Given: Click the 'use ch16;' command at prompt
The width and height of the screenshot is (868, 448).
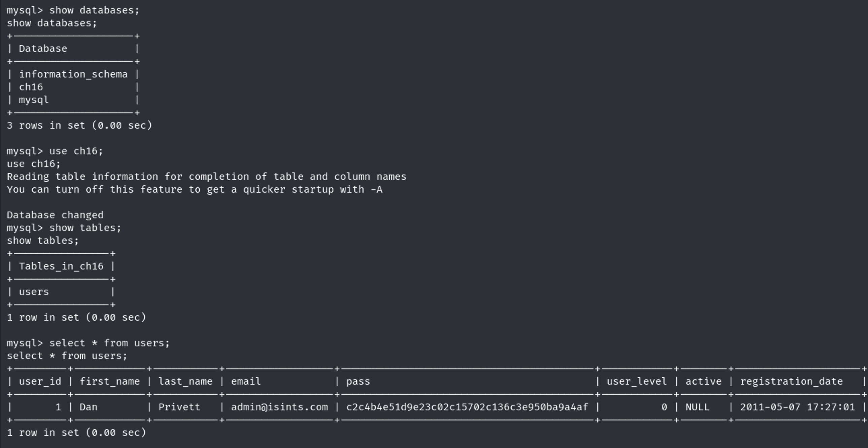Looking at the screenshot, I should tap(76, 151).
